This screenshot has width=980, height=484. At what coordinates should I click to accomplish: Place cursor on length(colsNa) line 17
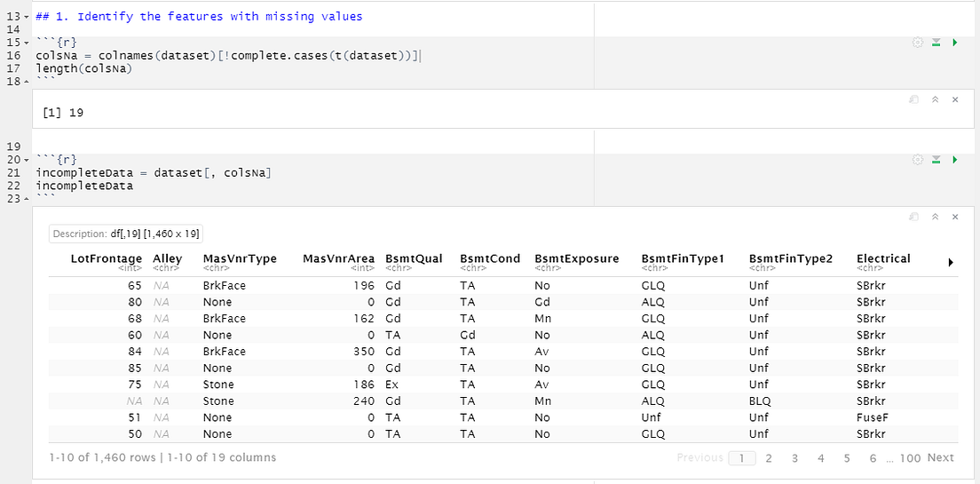[x=83, y=68]
